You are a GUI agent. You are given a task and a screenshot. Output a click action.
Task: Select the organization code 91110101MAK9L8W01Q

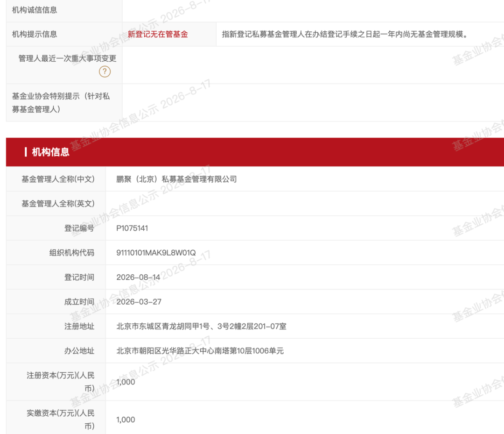click(156, 253)
